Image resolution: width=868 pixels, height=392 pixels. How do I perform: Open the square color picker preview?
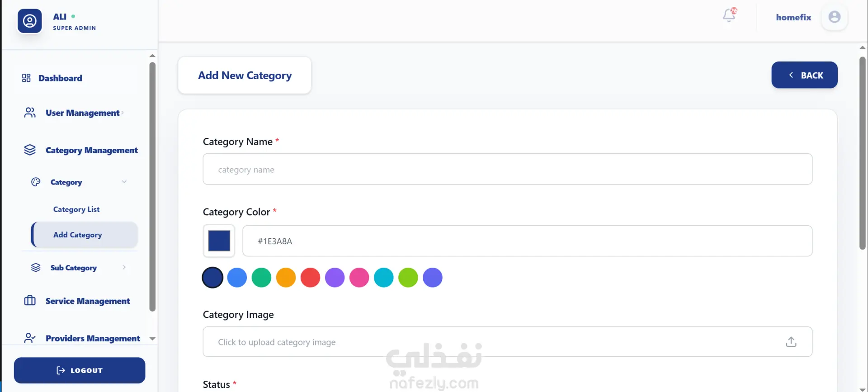tap(219, 241)
